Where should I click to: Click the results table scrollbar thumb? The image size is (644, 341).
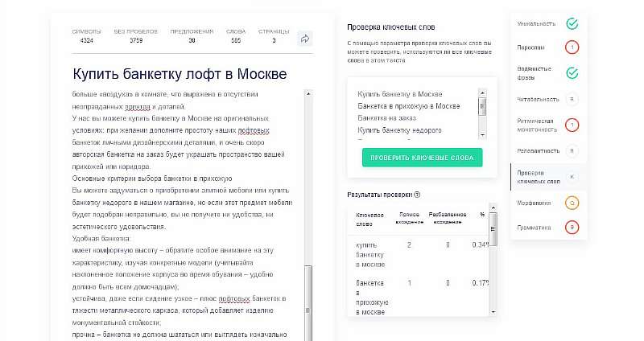tap(493, 229)
